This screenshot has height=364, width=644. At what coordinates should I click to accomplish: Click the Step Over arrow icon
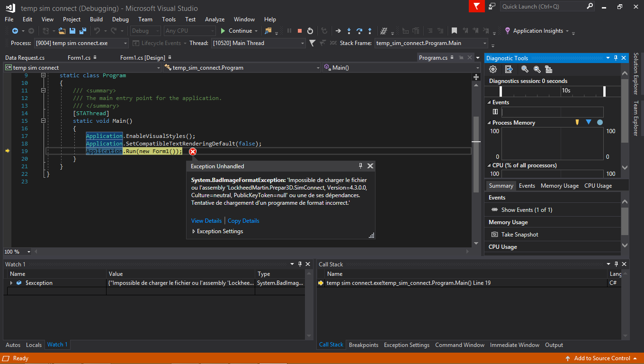[x=359, y=31]
